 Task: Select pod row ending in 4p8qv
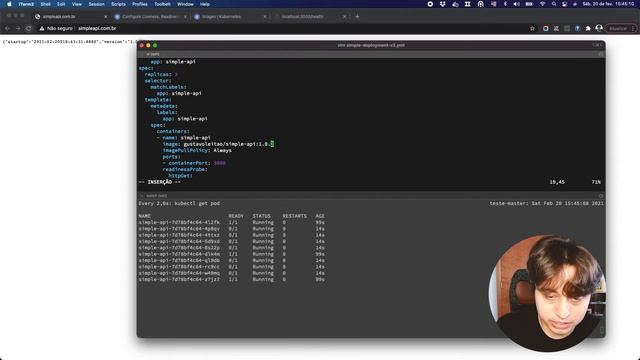(231, 229)
